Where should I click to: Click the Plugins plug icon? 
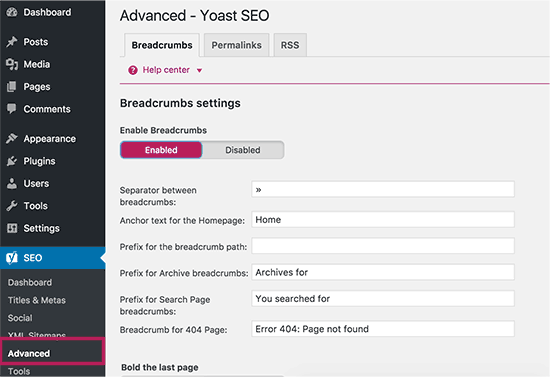point(12,161)
